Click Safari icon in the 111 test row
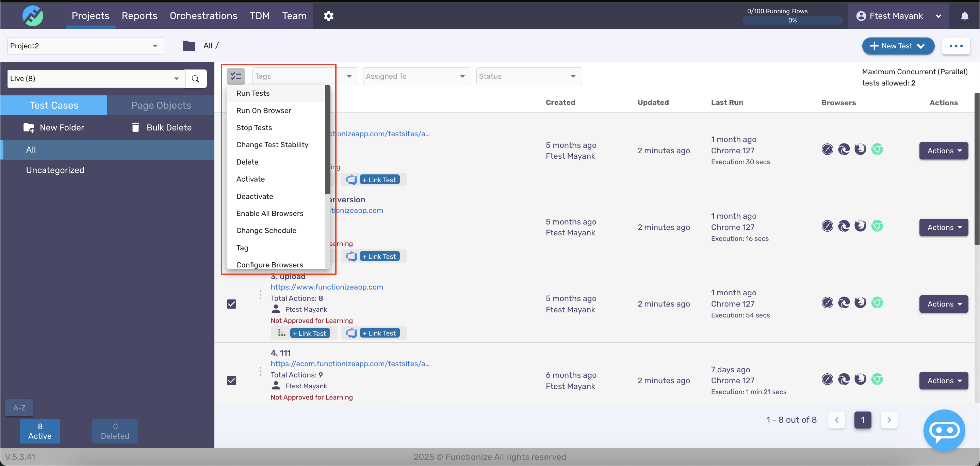This screenshot has width=980, height=466. [x=827, y=379]
